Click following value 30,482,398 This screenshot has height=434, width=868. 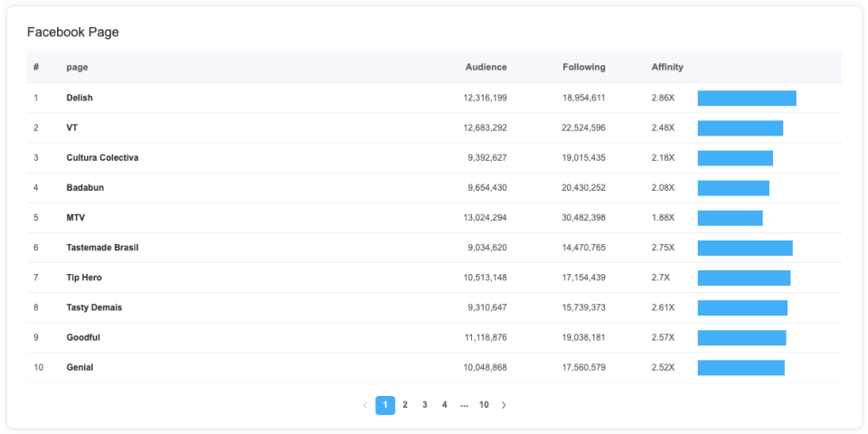[x=583, y=218]
